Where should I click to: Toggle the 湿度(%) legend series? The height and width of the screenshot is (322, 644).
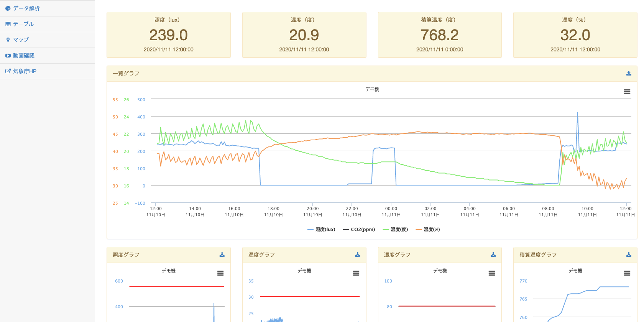pos(428,230)
